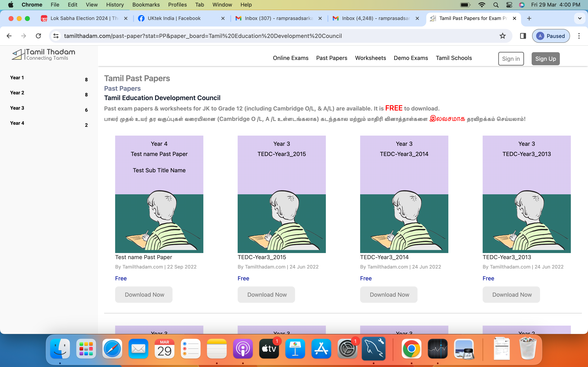
Task: Open new tab with plus icon
Action: (x=529, y=18)
